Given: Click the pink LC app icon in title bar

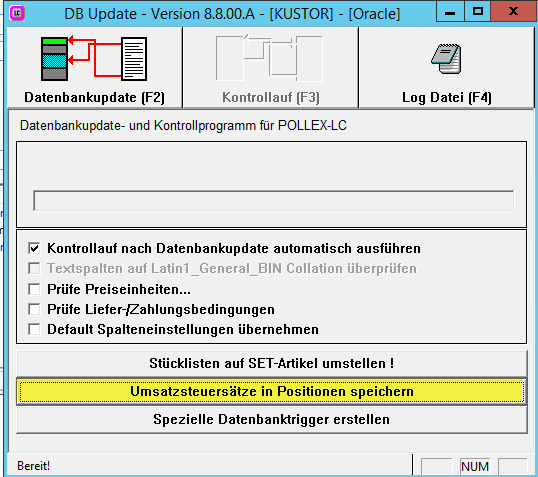Looking at the screenshot, I should (17, 13).
